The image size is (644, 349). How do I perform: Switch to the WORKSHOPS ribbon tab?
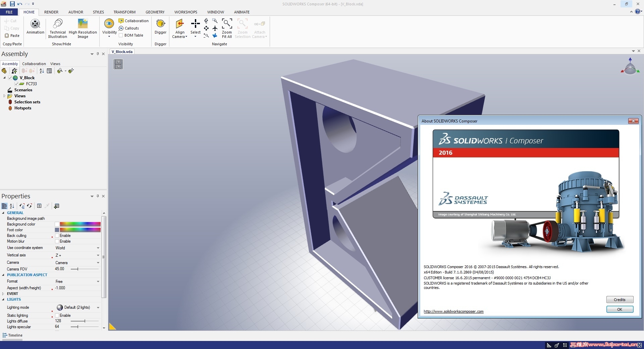pos(186,12)
